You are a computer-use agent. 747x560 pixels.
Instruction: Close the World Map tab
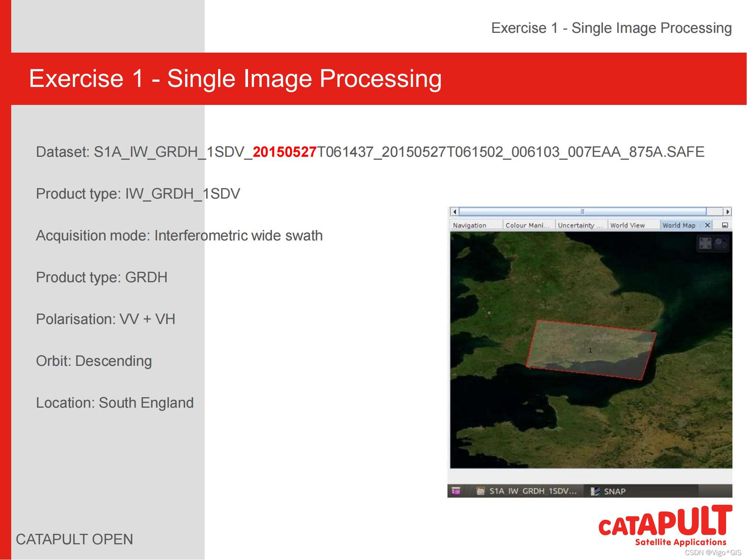(x=707, y=225)
